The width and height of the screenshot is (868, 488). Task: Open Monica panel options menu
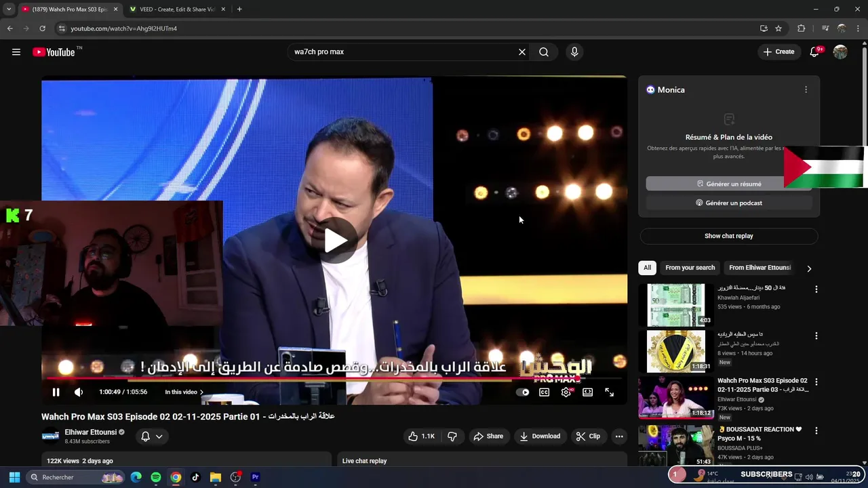pos(806,89)
